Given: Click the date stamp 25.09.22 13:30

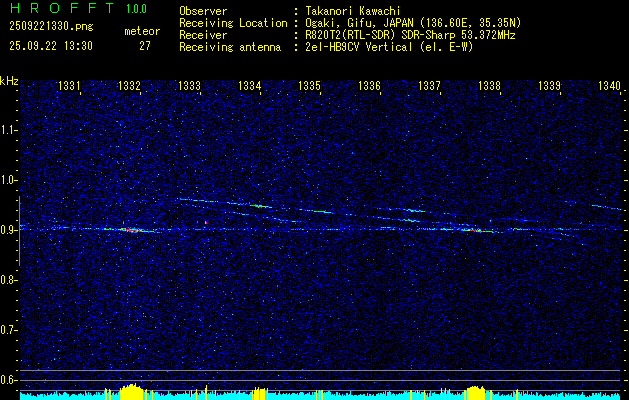Looking at the screenshot, I should click(x=51, y=46).
